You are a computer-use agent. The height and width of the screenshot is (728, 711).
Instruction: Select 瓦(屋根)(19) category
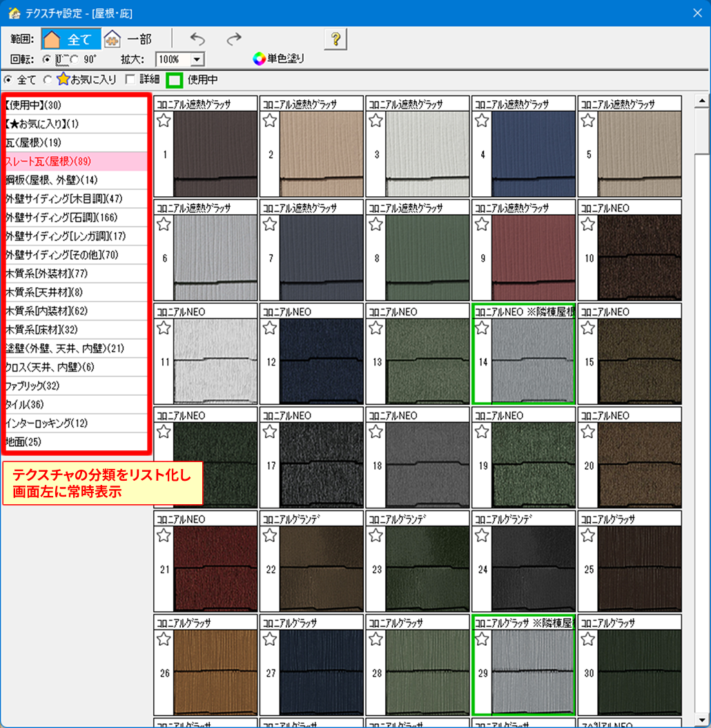(76, 142)
